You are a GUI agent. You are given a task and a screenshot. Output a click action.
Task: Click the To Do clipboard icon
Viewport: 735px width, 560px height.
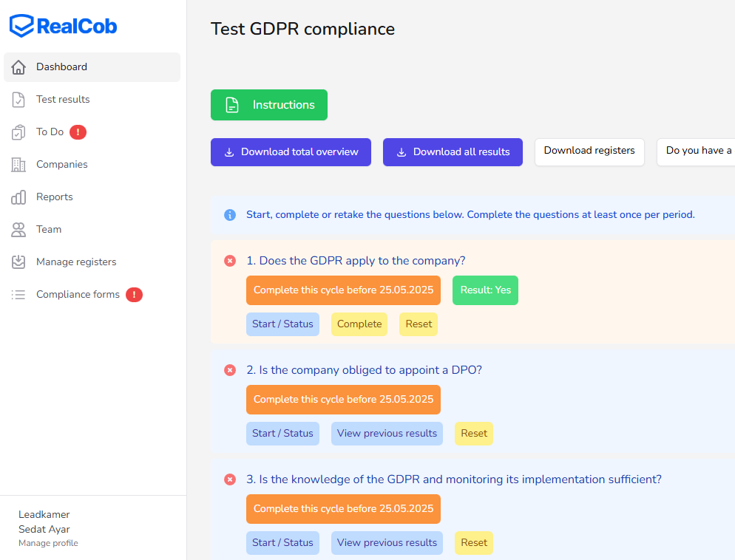[18, 132]
